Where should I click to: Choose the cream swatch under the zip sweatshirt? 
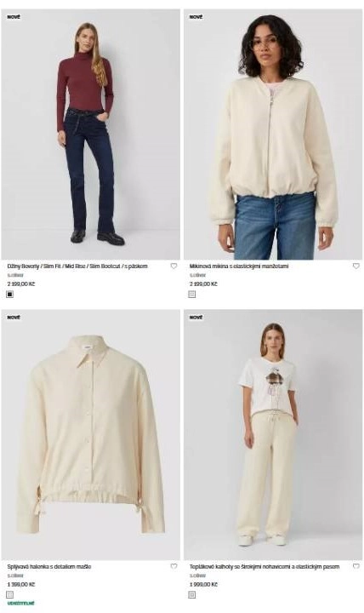pos(192,295)
